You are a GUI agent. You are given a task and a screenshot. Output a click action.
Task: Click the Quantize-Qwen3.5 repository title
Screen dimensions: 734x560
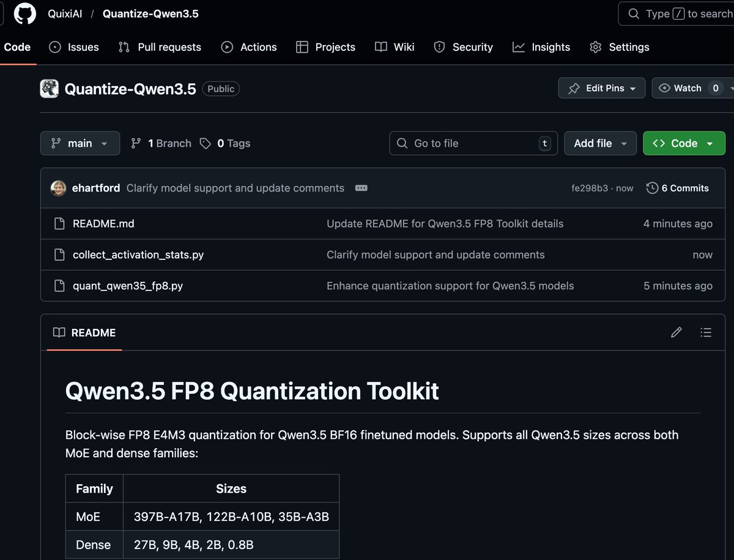click(x=130, y=89)
